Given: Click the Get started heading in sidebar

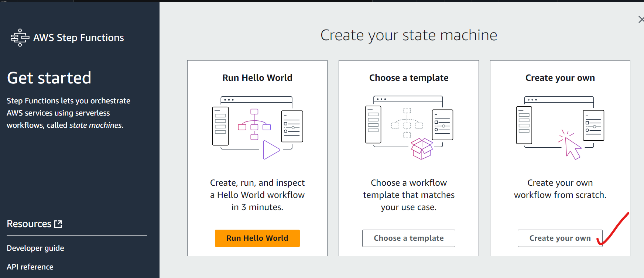Looking at the screenshot, I should tap(49, 78).
